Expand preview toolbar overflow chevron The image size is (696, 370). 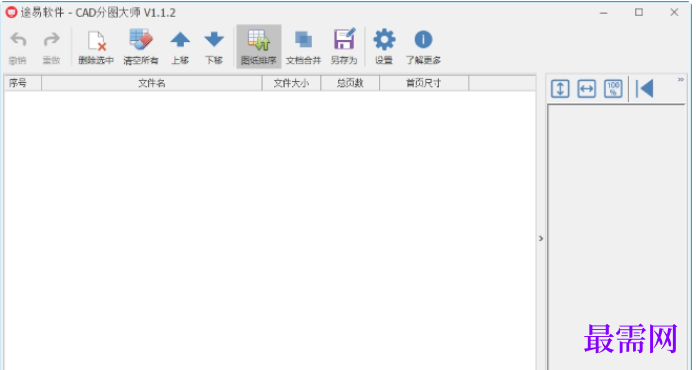point(680,80)
